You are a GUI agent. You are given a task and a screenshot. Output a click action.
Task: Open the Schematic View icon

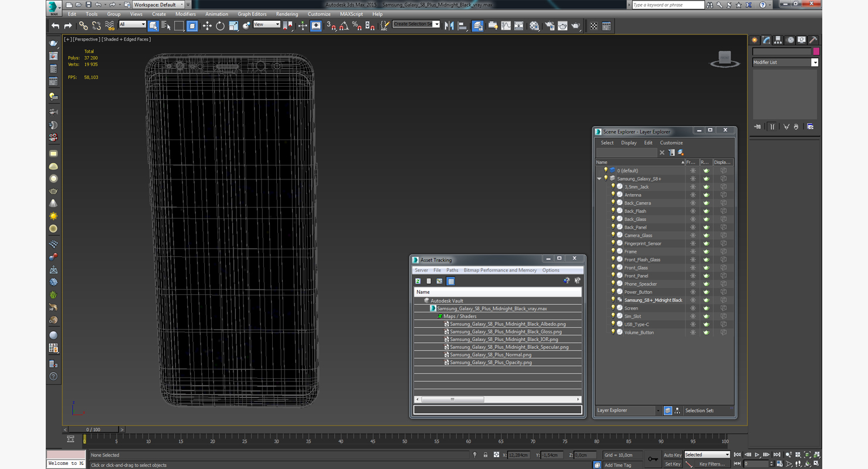pyautogui.click(x=519, y=26)
